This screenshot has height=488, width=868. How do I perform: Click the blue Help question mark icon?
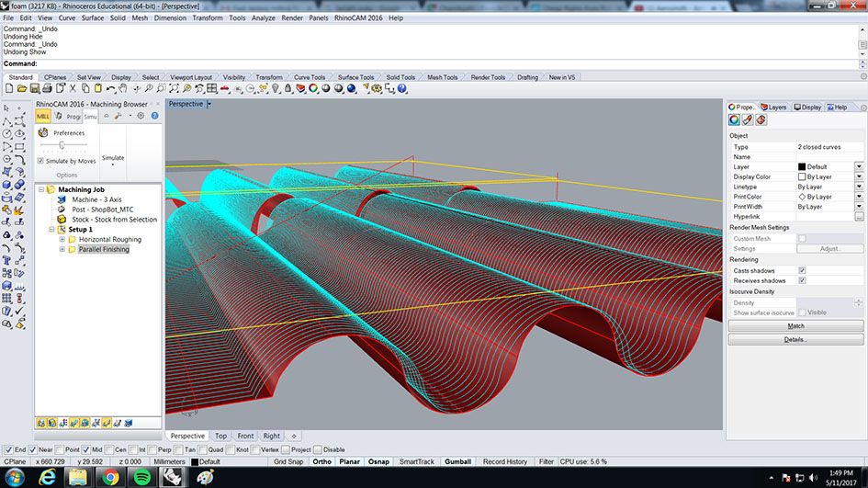(402, 88)
